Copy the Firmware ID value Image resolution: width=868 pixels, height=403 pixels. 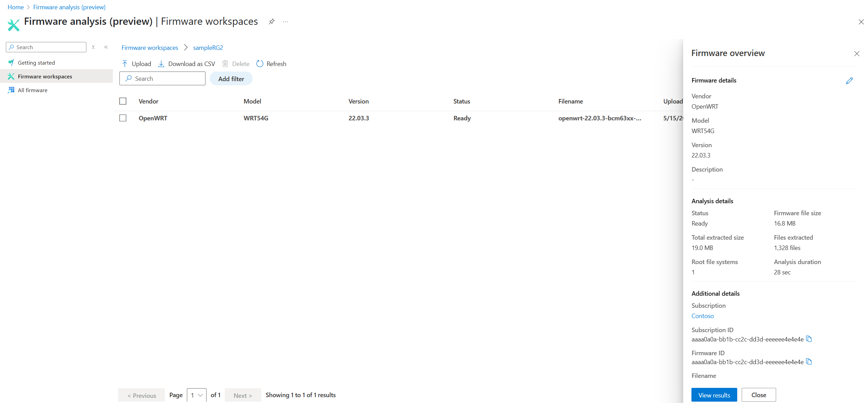pos(809,362)
